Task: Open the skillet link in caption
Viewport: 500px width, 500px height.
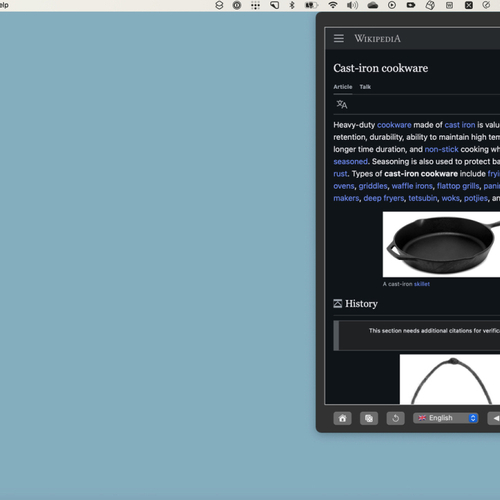Action: pyautogui.click(x=422, y=284)
